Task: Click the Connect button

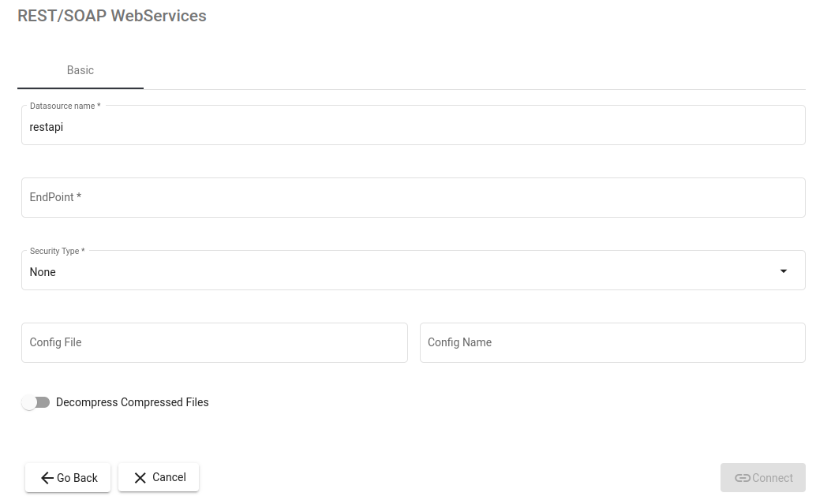Action: pos(762,478)
